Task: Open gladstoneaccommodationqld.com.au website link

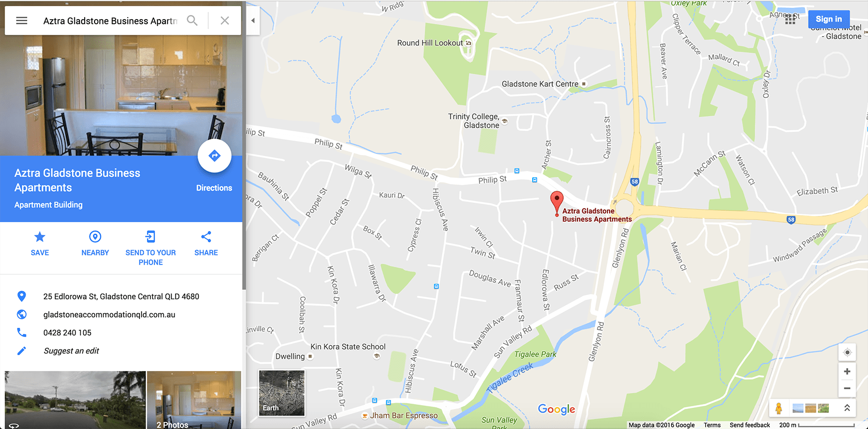Action: pyautogui.click(x=109, y=314)
